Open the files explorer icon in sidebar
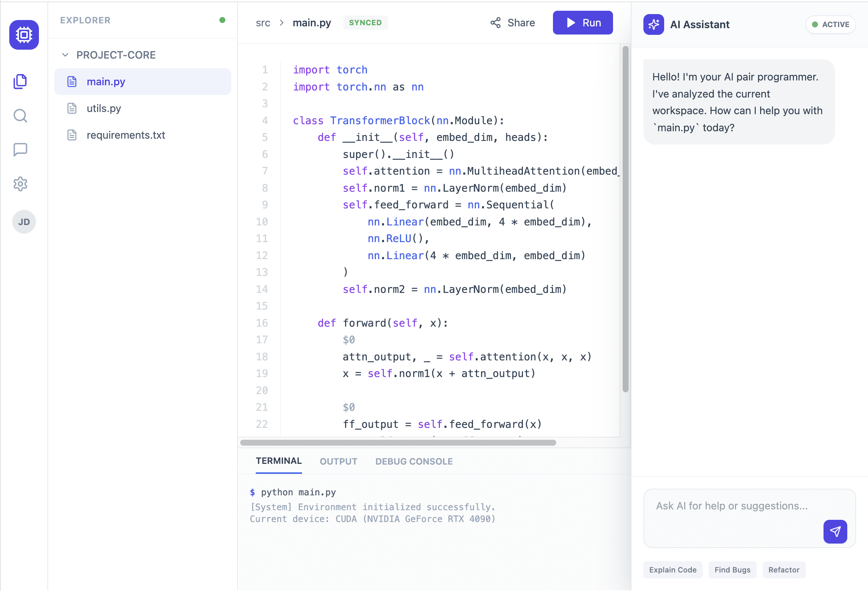The height and width of the screenshot is (591, 868). pos(20,82)
